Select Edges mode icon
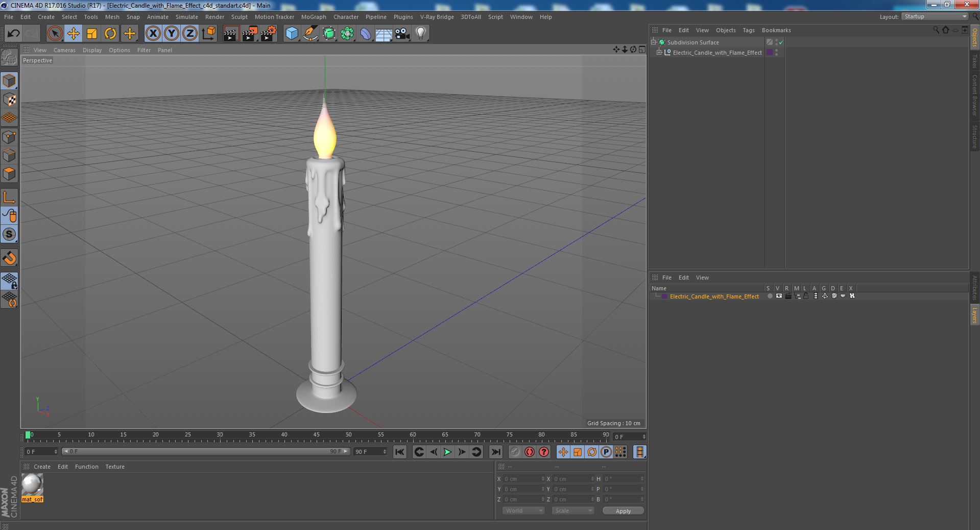Viewport: 980px width, 530px height. tap(9, 155)
